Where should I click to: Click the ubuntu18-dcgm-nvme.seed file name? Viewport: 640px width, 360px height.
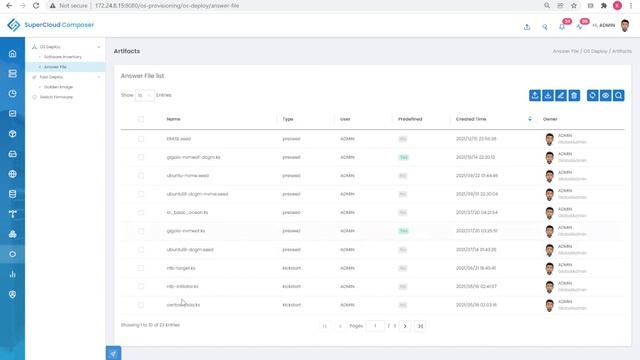coord(197,194)
